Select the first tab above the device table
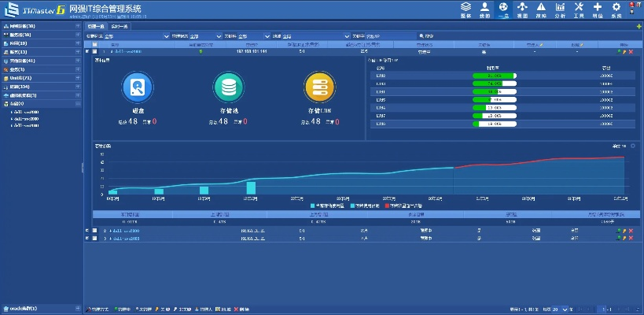This screenshot has height=315, width=644. click(96, 27)
